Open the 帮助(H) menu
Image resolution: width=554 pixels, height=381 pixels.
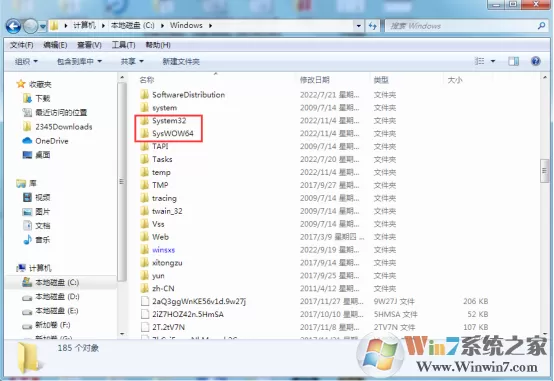click(158, 45)
